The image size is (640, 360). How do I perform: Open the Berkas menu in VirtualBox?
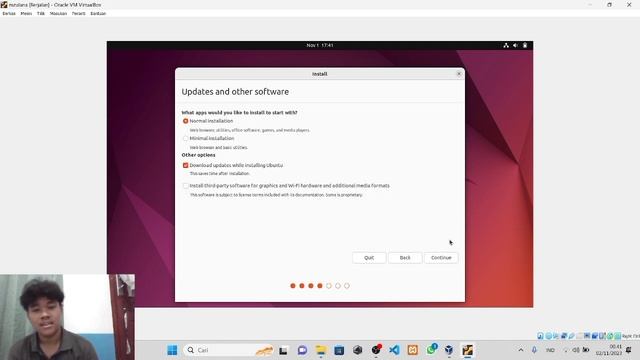[x=9, y=13]
